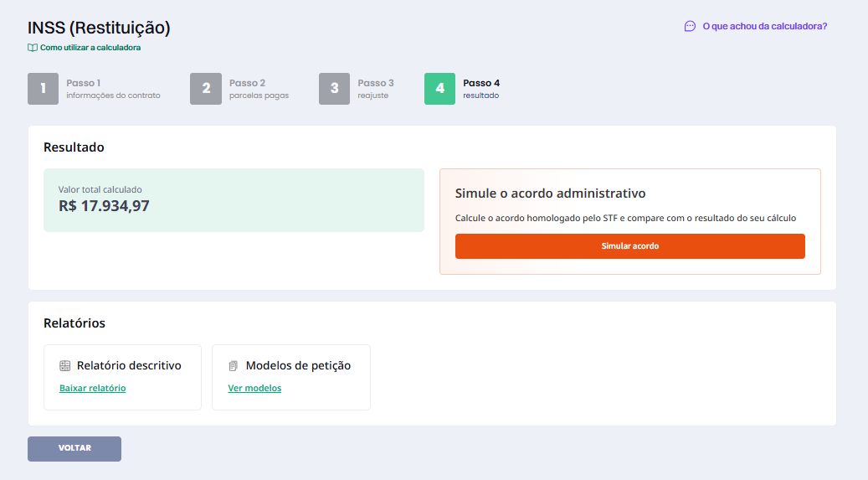
Task: Go to Passo 3 reajuste step
Action: click(x=375, y=89)
